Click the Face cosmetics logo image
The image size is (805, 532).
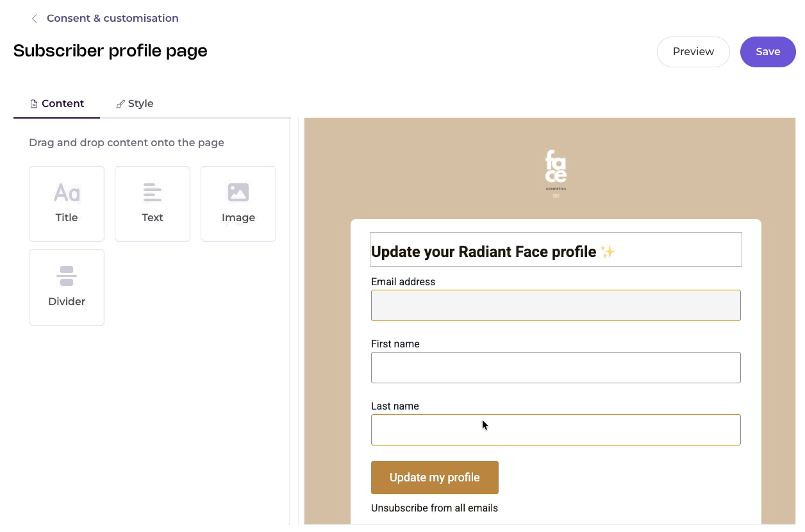pos(556,174)
